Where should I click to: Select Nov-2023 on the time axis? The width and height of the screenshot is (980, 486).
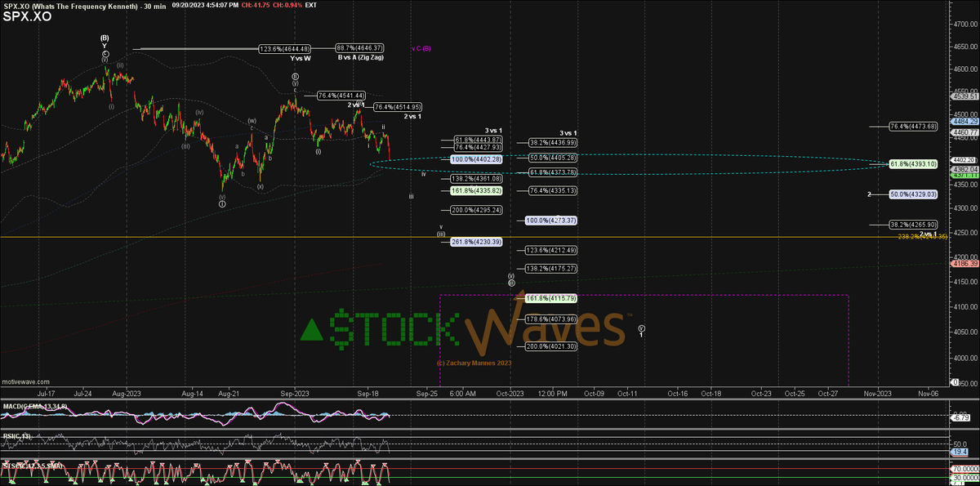click(x=878, y=393)
